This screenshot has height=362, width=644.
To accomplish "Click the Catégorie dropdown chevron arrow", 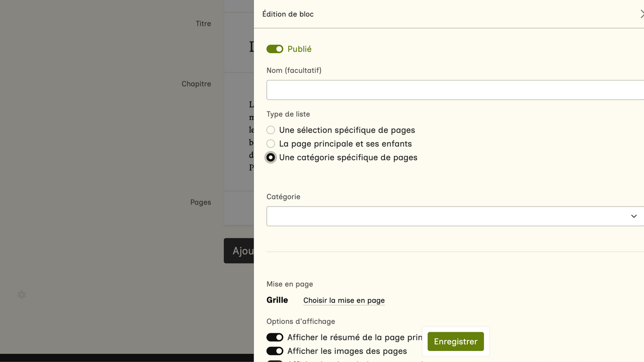I will [x=633, y=216].
